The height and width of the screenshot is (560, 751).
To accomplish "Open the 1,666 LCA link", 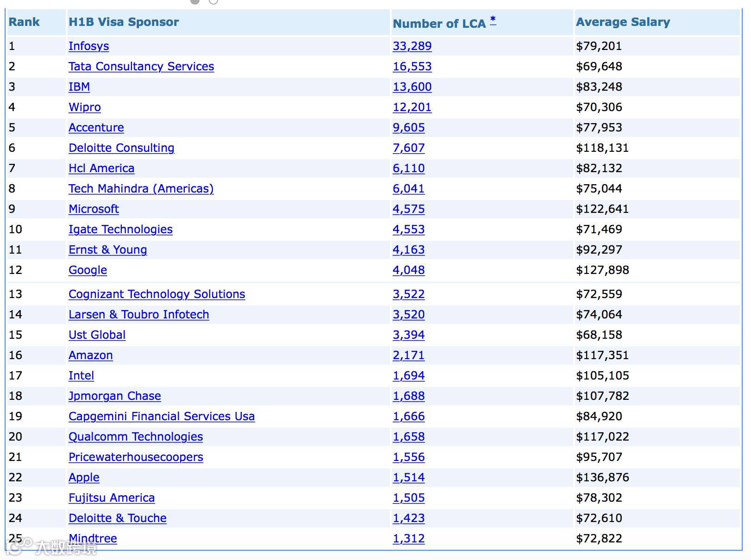I will coord(409,417).
